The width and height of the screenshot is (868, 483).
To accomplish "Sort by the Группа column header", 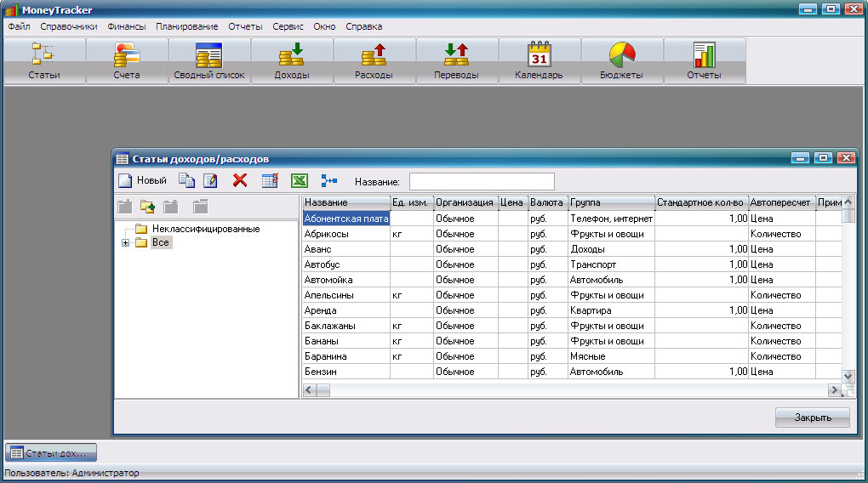I will click(611, 203).
